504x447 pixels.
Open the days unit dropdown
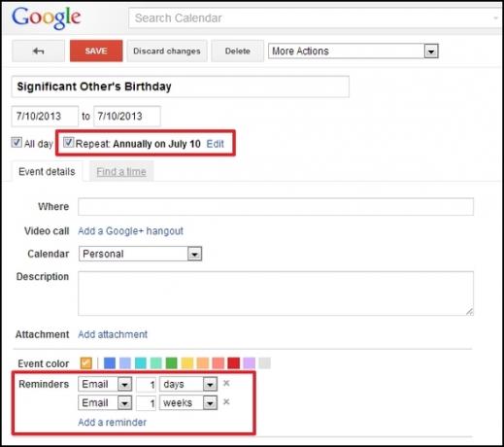(x=188, y=384)
